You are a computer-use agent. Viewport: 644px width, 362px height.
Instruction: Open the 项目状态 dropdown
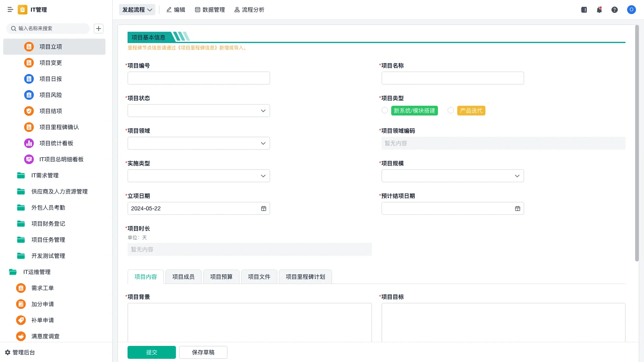(x=199, y=111)
